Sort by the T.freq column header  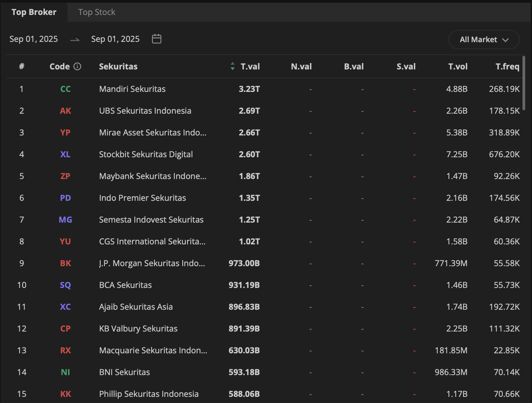click(x=507, y=66)
